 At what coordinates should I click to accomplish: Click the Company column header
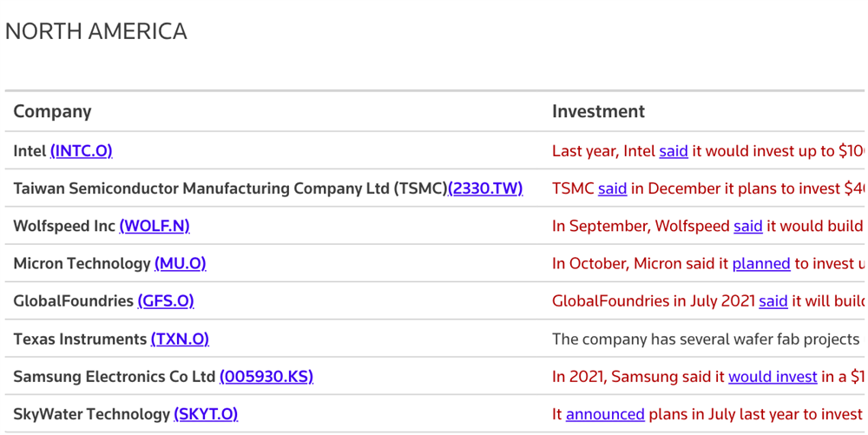click(x=52, y=111)
